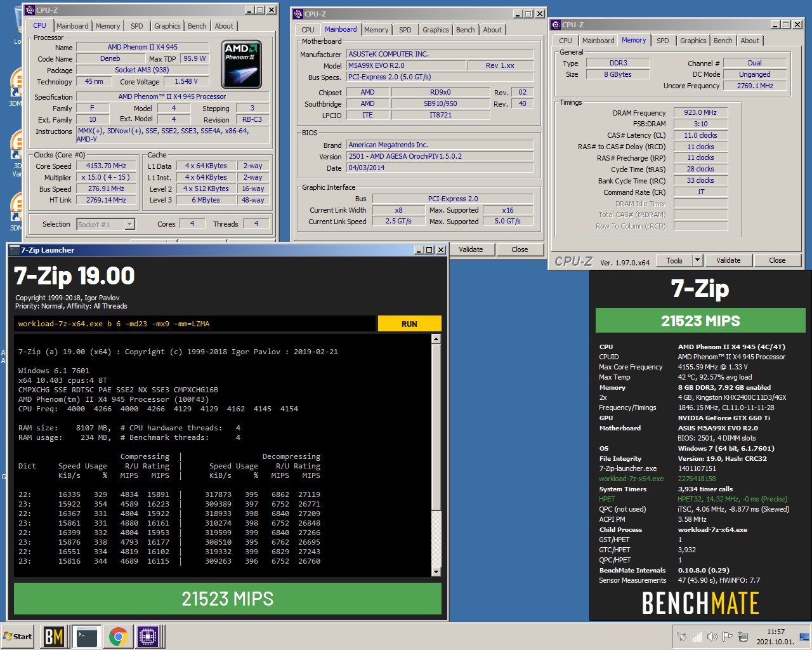The width and height of the screenshot is (812, 650).
Task: Open the SPD tab in the Mainboard window
Action: click(x=405, y=30)
